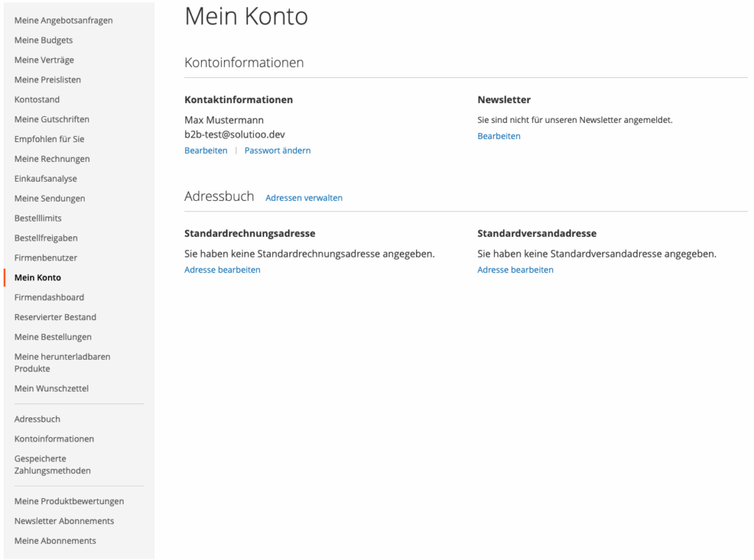This screenshot has width=754, height=560.
Task: Navigate to Einkaufsanalyse
Action: [46, 179]
